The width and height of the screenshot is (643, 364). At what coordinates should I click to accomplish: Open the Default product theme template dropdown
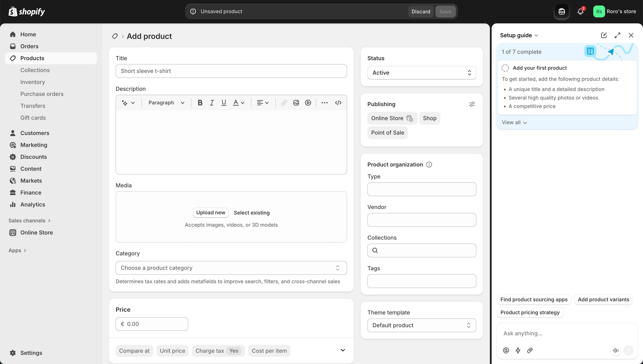click(x=421, y=325)
